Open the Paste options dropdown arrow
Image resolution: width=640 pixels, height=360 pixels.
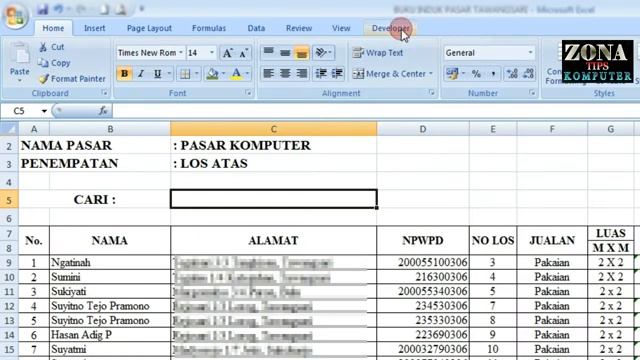pyautogui.click(x=20, y=80)
